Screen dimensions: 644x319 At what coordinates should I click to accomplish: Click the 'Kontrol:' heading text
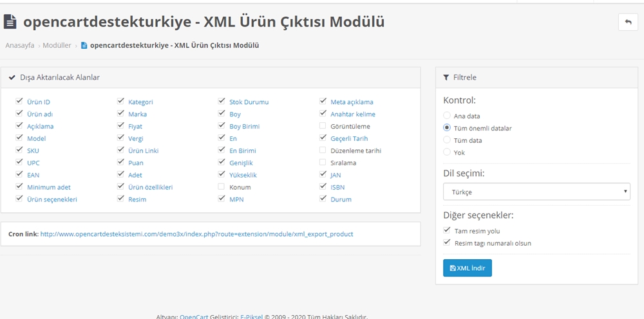[x=460, y=100]
